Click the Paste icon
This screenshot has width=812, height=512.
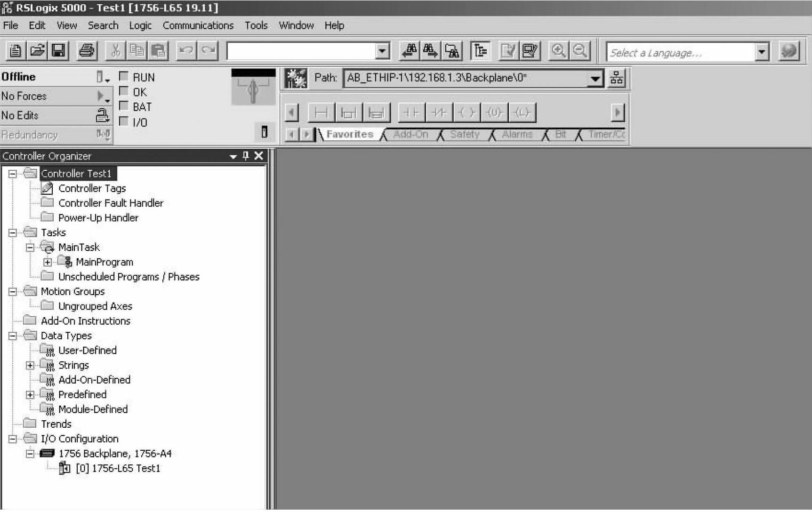tap(159, 50)
